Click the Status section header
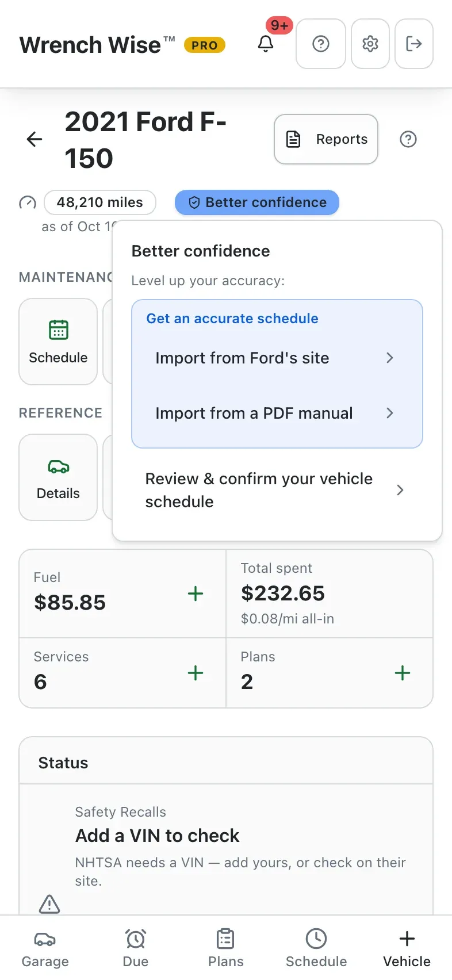Image resolution: width=452 pixels, height=980 pixels. (63, 763)
